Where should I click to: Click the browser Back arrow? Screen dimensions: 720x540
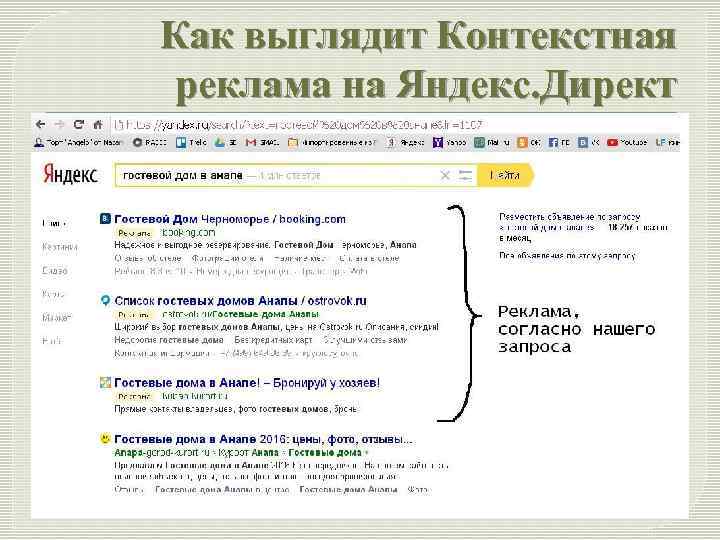tap(40, 124)
